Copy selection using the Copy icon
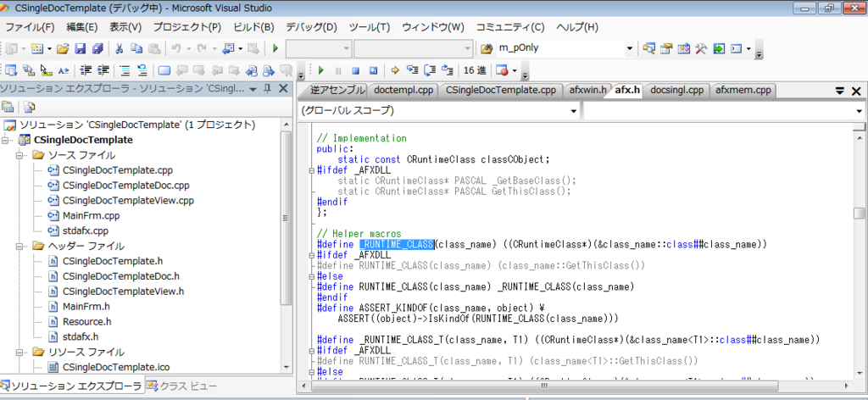 [136, 48]
